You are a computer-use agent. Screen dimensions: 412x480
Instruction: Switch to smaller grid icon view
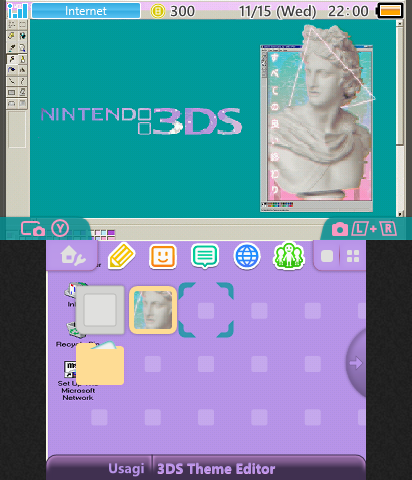pyautogui.click(x=353, y=256)
